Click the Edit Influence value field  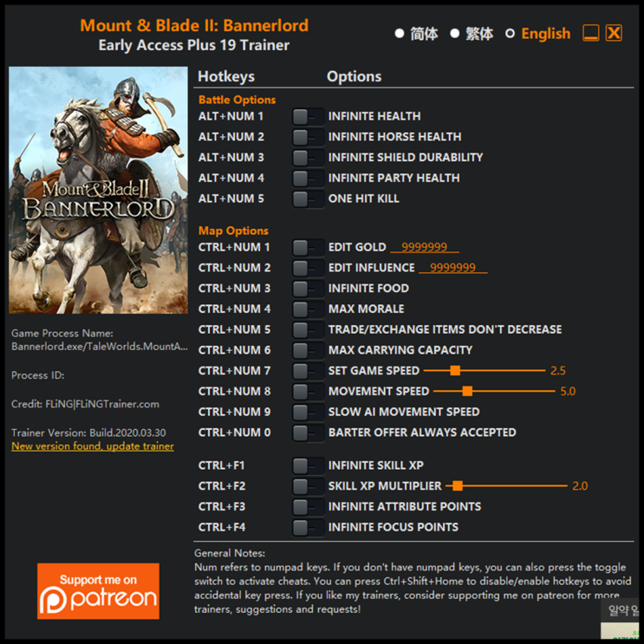(x=453, y=267)
